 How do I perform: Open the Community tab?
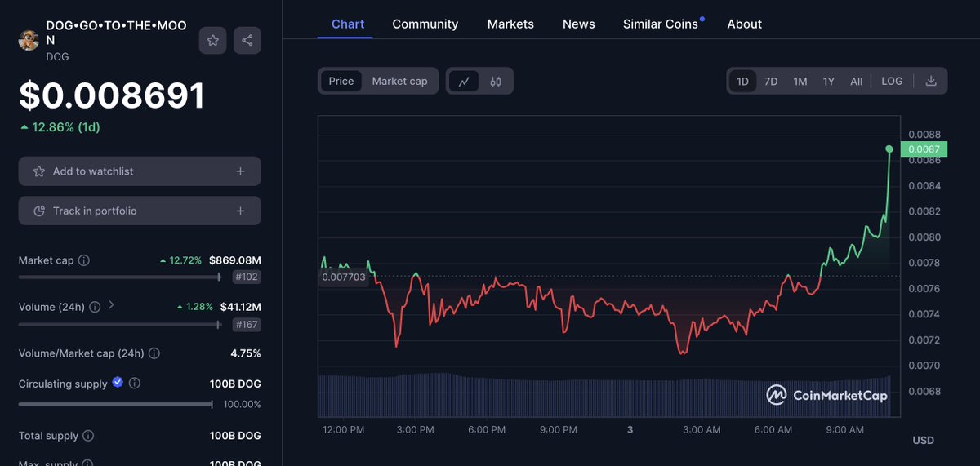coord(425,24)
